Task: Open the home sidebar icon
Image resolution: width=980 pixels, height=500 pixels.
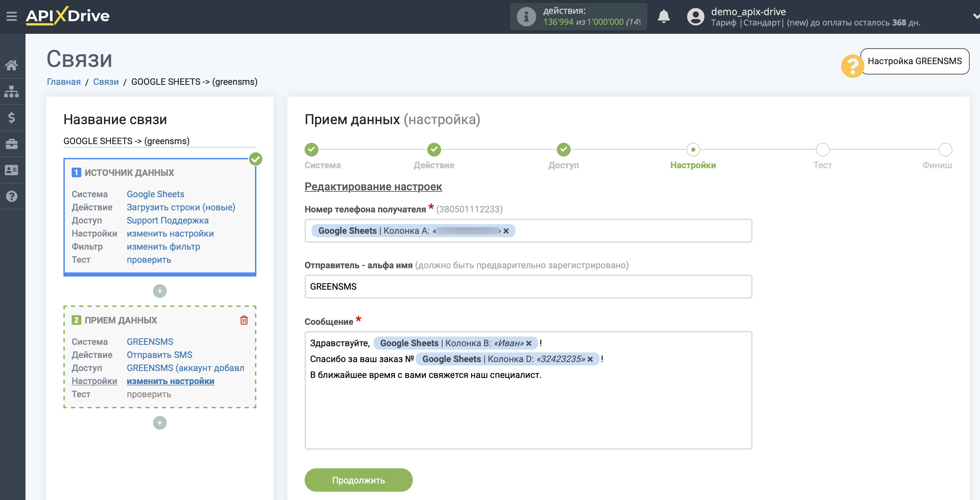Action: coord(11,65)
